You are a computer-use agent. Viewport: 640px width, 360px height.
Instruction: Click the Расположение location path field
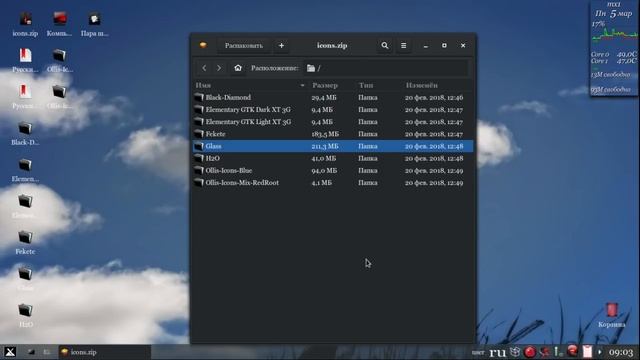click(386, 68)
